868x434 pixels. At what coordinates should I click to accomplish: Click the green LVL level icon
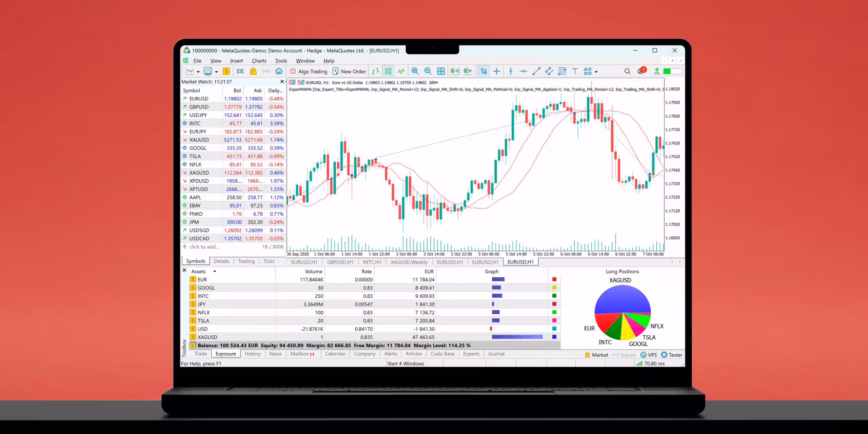(x=657, y=71)
